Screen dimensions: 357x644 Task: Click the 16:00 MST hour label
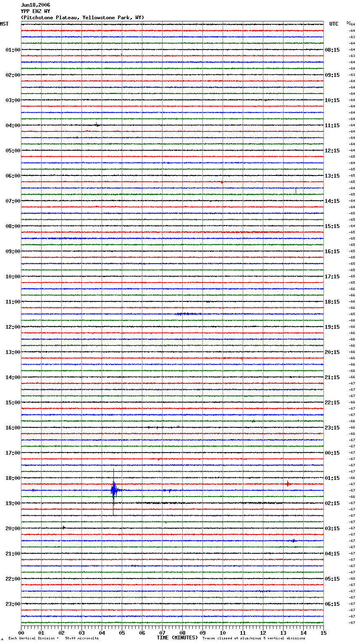coord(13,428)
